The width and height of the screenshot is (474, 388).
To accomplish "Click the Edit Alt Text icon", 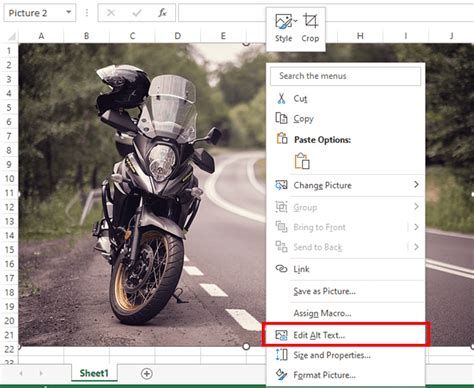I will (x=281, y=335).
